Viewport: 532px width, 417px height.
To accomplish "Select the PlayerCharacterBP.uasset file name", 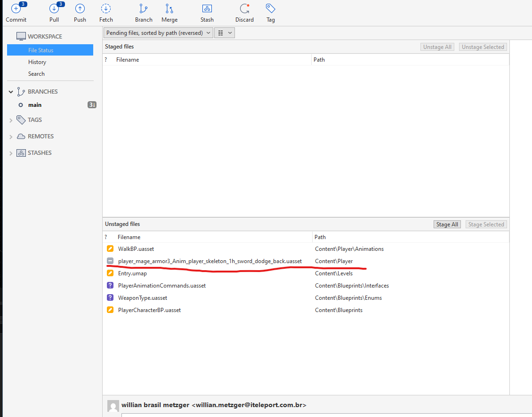I will pos(149,310).
